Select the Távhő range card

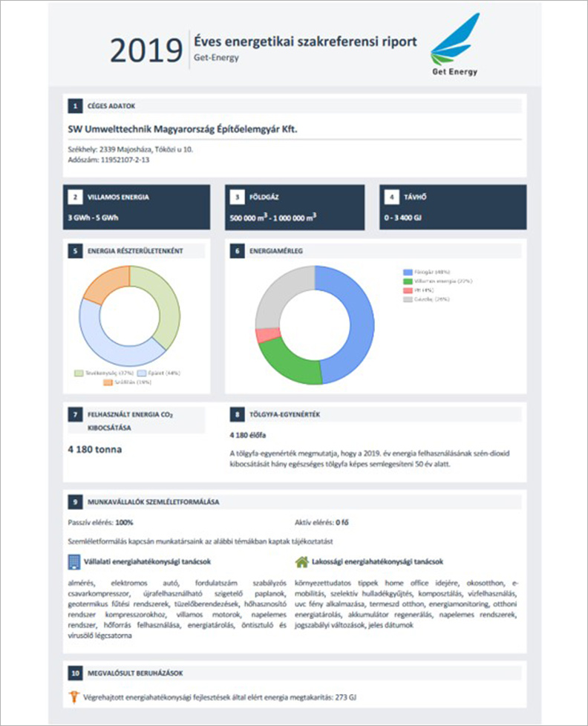coord(452,207)
